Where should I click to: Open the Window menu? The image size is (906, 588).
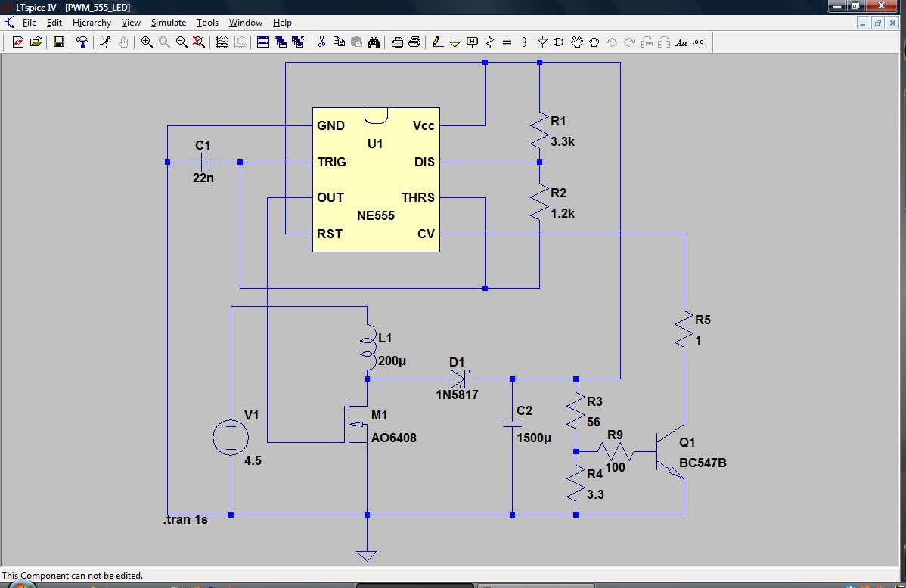coord(246,23)
